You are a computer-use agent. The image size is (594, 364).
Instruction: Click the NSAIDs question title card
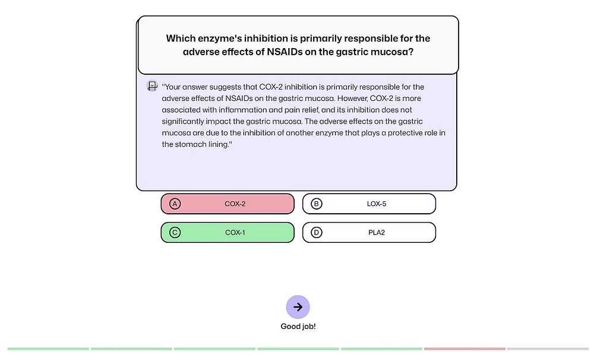tap(298, 45)
